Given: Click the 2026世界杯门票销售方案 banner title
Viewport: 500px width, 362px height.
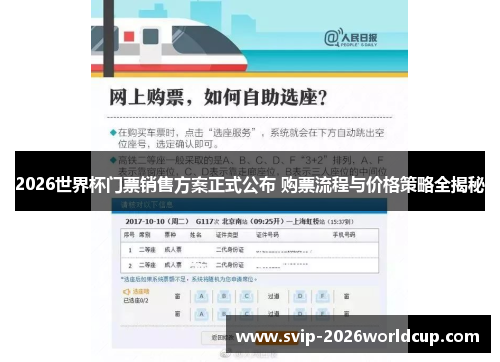Looking at the screenshot, I should 250,184.
